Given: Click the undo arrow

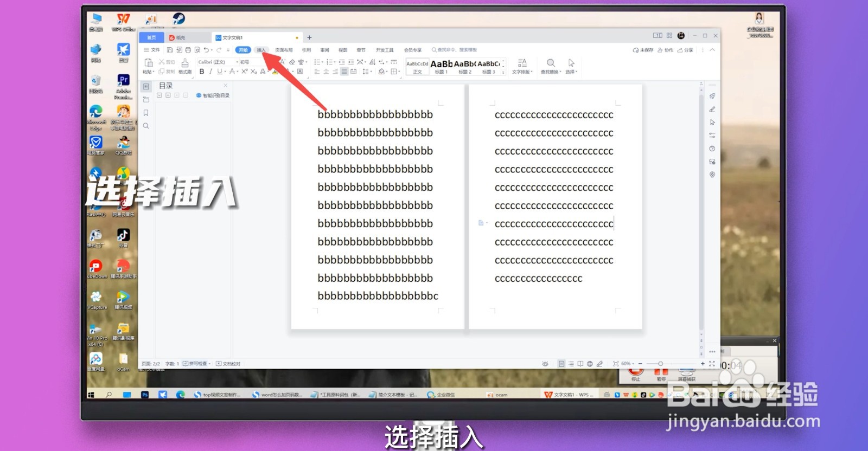Looking at the screenshot, I should click(x=206, y=50).
